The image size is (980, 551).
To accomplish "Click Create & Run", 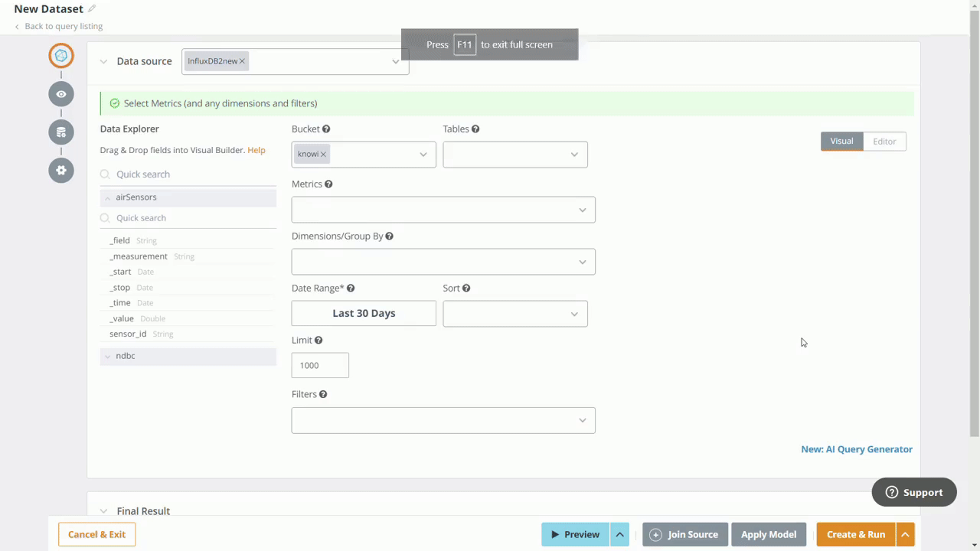I will click(856, 534).
